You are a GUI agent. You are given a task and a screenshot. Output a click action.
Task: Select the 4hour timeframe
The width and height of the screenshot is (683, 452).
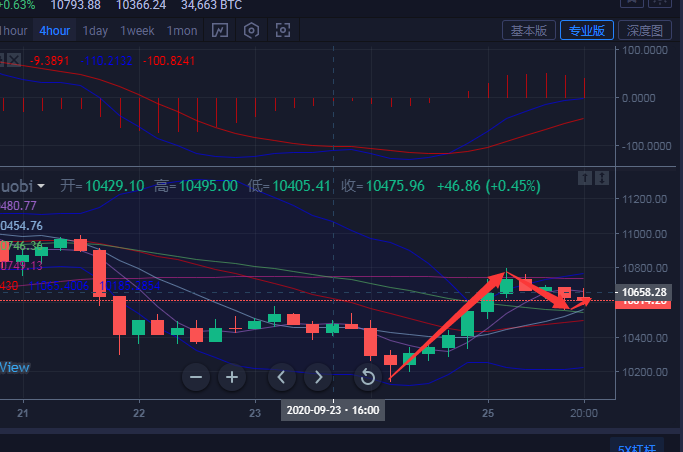pos(54,30)
